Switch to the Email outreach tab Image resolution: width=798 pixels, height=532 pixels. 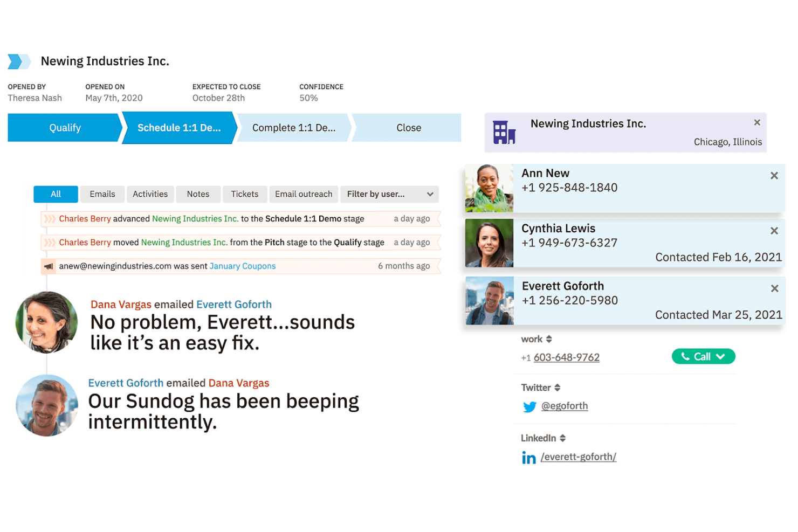(304, 194)
